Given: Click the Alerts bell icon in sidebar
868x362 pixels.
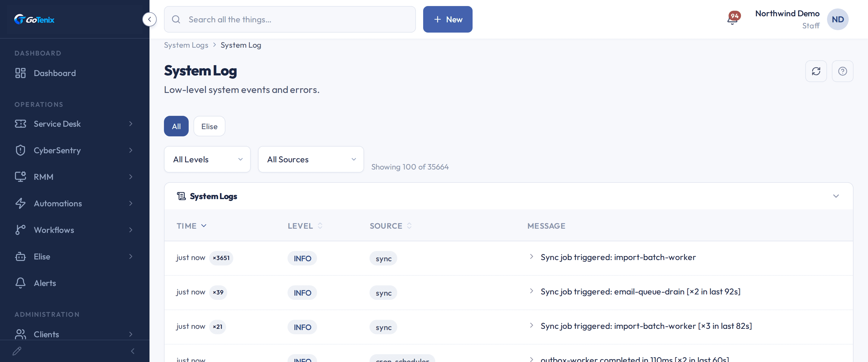Looking at the screenshot, I should pos(20,283).
